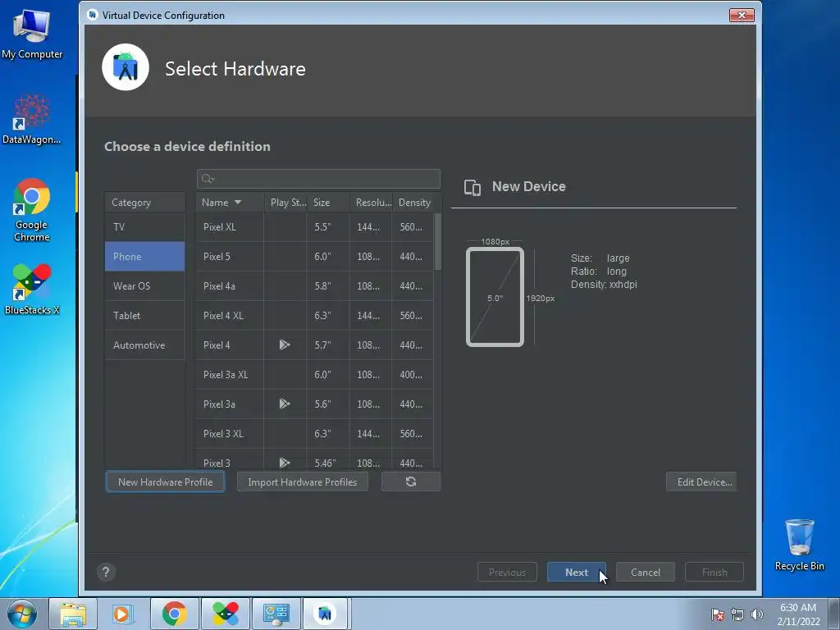Image resolution: width=840 pixels, height=630 pixels.
Task: Click the search magnifier icon
Action: point(208,179)
